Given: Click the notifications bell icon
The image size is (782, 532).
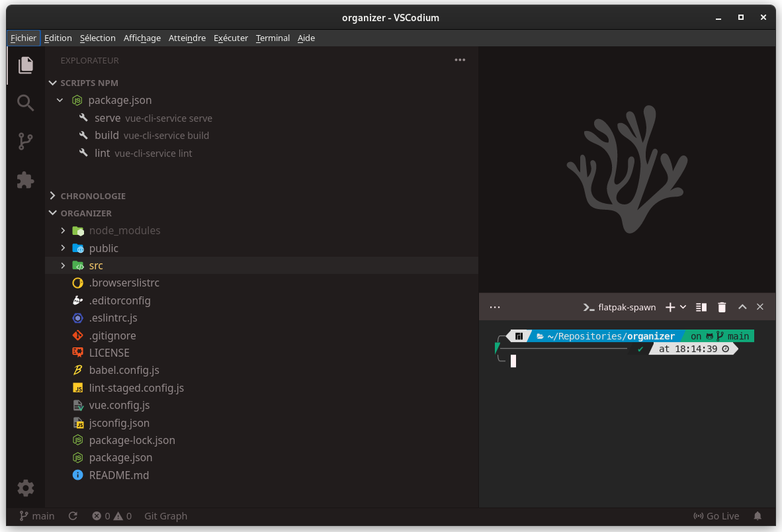Looking at the screenshot, I should [x=758, y=515].
